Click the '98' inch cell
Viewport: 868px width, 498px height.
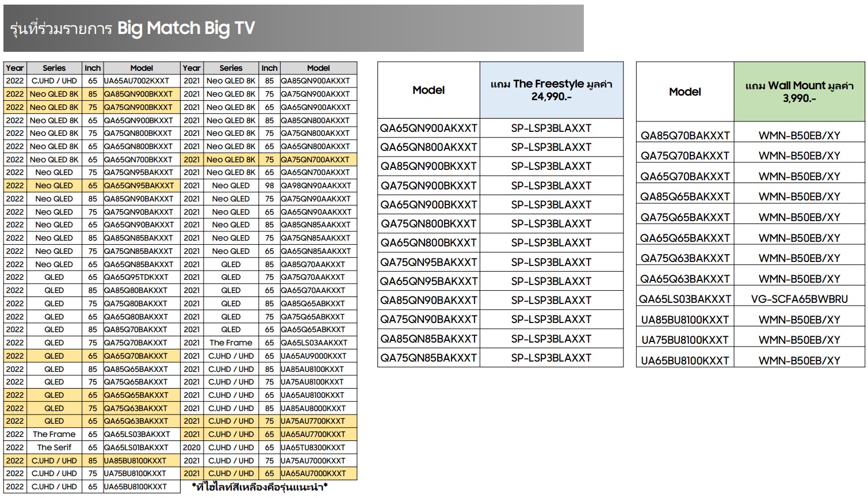269,185
